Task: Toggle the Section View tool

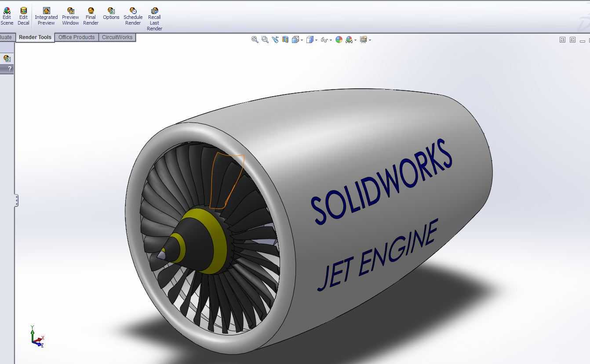Action: (x=285, y=40)
